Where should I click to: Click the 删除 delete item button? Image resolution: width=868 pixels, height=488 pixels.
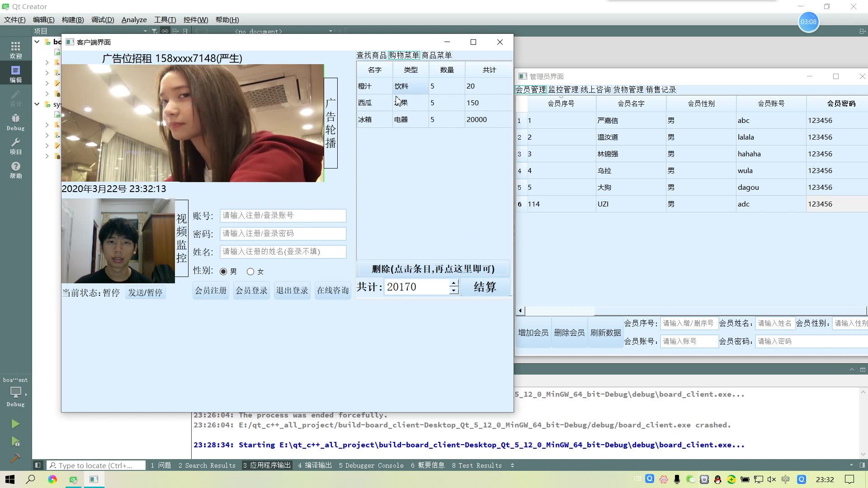click(x=433, y=269)
